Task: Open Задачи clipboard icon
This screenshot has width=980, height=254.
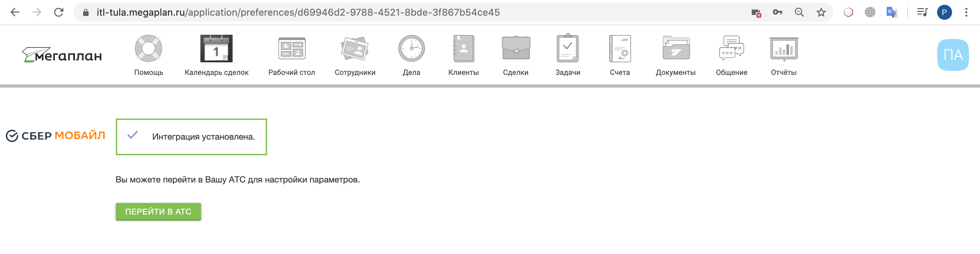Action: click(568, 48)
